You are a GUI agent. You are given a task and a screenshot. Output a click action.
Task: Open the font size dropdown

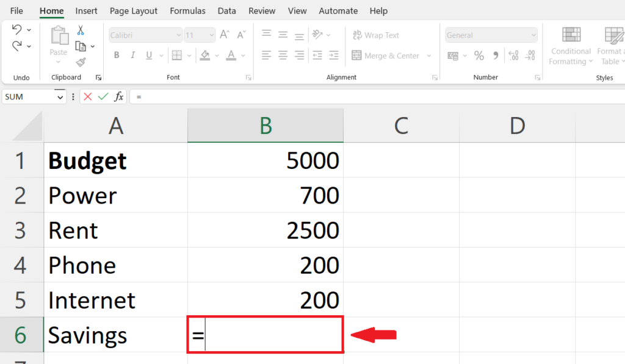[211, 35]
